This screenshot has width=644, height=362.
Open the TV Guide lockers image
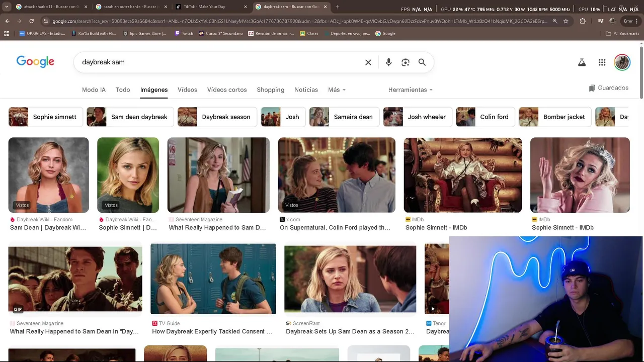coord(213,279)
